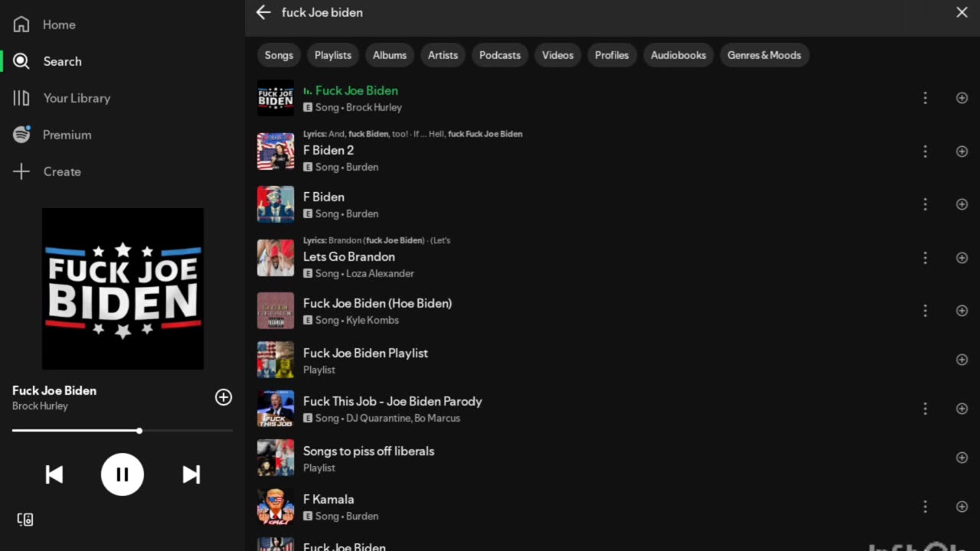Viewport: 980px width, 551px height.
Task: Add F Kamala to library
Action: (x=962, y=507)
